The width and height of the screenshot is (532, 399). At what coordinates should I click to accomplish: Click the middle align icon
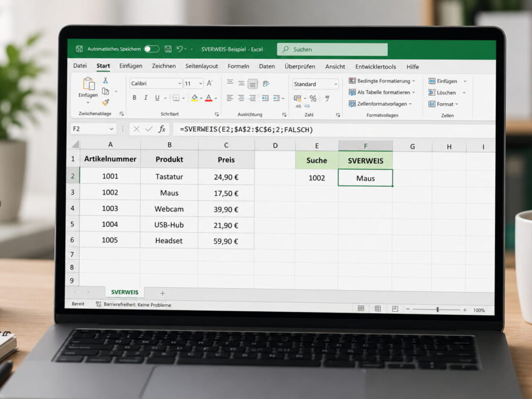click(x=241, y=83)
